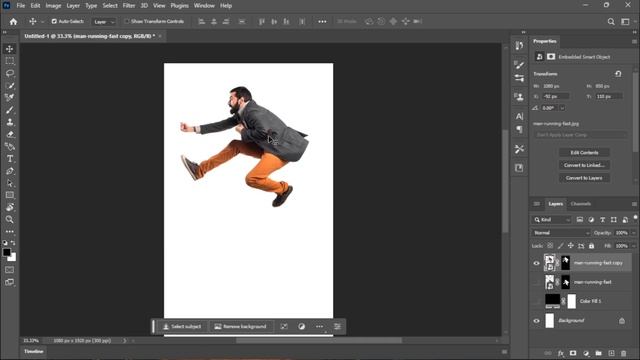
Task: Create a new group folder icon
Action: (x=598, y=353)
